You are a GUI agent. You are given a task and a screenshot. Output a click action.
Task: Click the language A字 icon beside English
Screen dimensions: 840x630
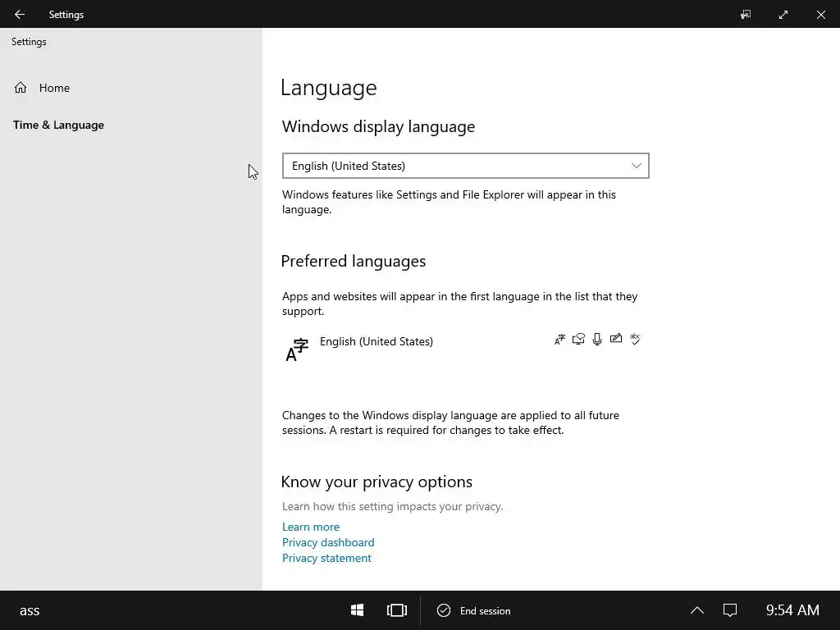pyautogui.click(x=297, y=349)
